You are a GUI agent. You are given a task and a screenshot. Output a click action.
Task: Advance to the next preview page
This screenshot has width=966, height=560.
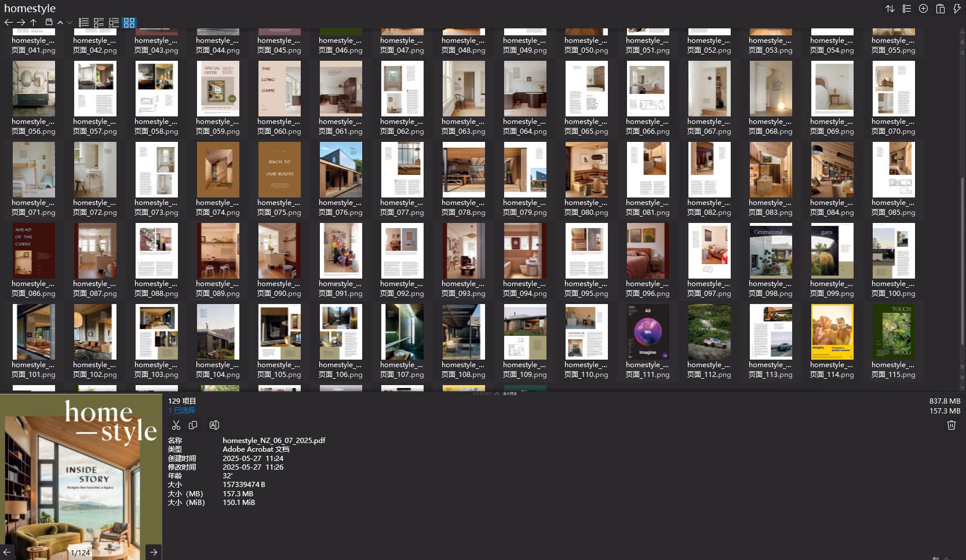click(154, 552)
